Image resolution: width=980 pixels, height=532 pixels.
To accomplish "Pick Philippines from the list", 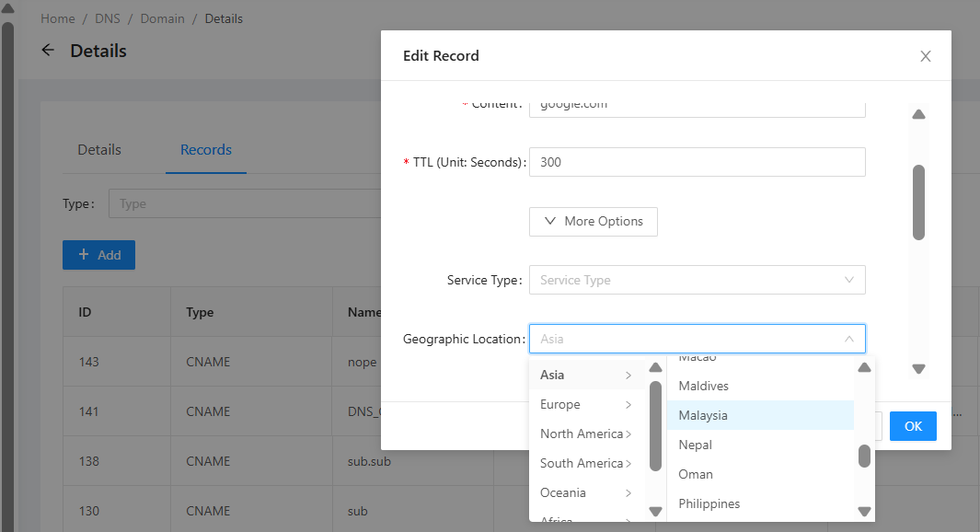I will (x=709, y=504).
